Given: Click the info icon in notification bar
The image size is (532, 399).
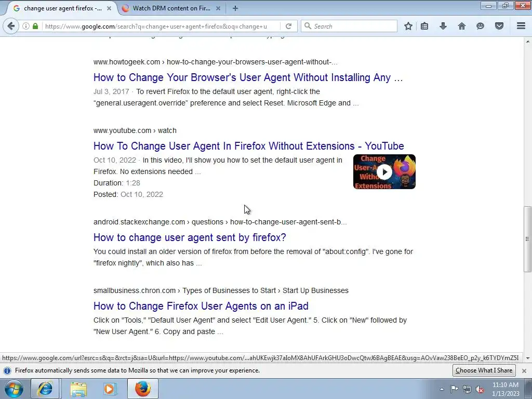Looking at the screenshot, I should (x=7, y=370).
